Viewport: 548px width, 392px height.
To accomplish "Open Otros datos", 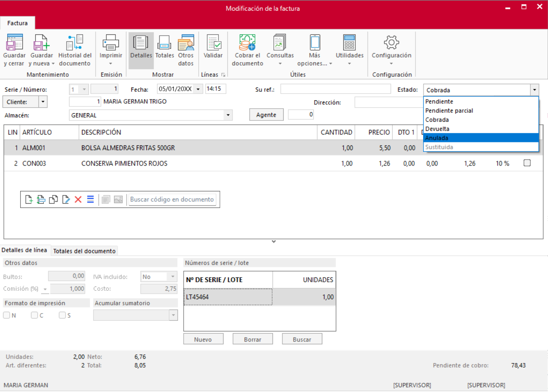I will click(186, 51).
